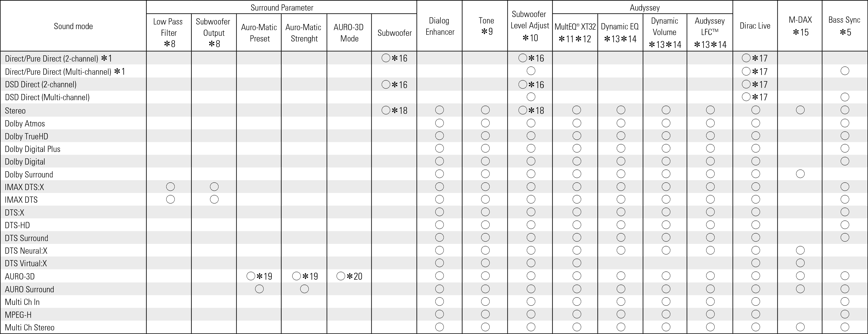Screen dimensions: 868x334
Task: Click the Sound mode column header
Action: click(x=73, y=26)
